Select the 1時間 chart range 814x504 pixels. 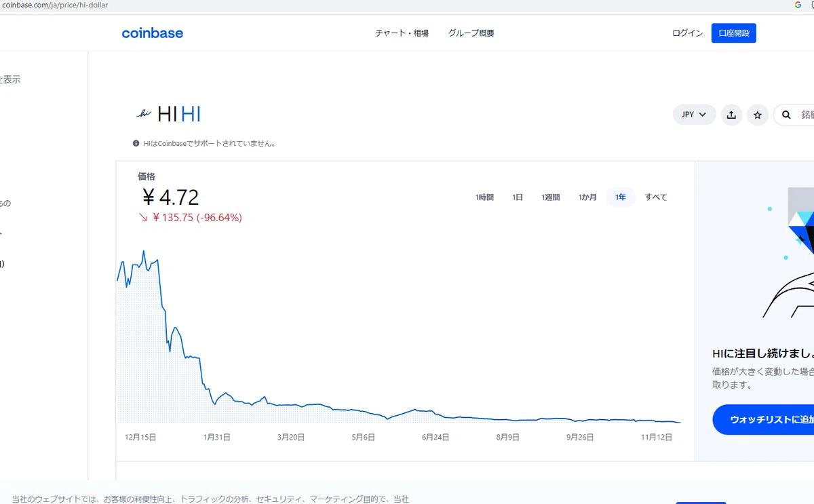tap(484, 197)
